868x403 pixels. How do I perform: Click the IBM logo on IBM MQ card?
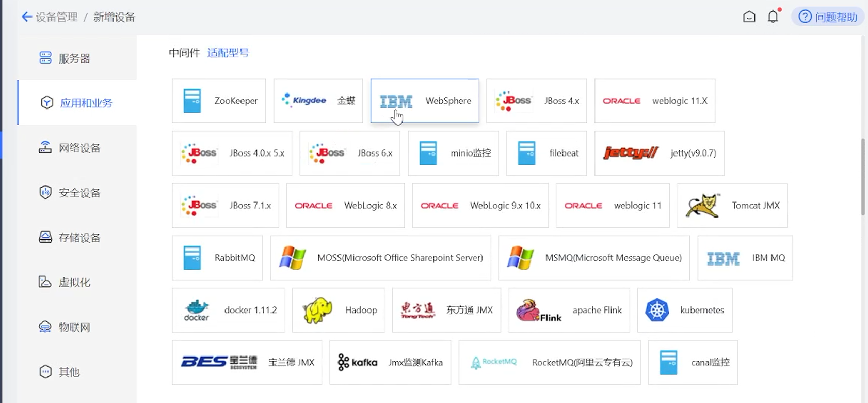[723, 258]
